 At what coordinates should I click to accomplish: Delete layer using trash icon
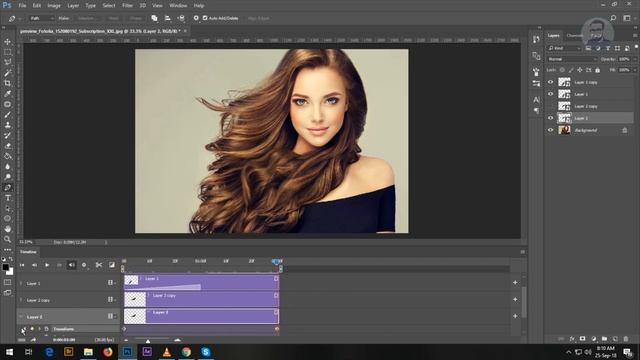tap(626, 339)
